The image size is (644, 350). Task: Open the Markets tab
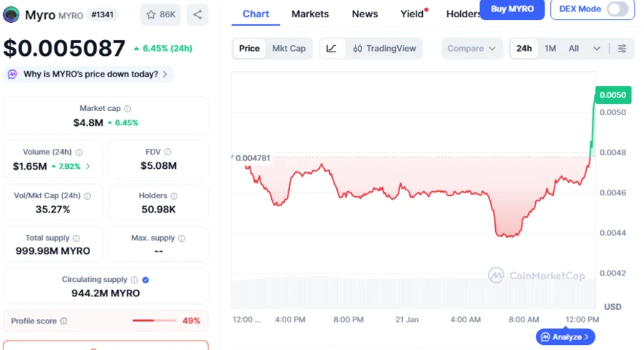click(x=310, y=14)
